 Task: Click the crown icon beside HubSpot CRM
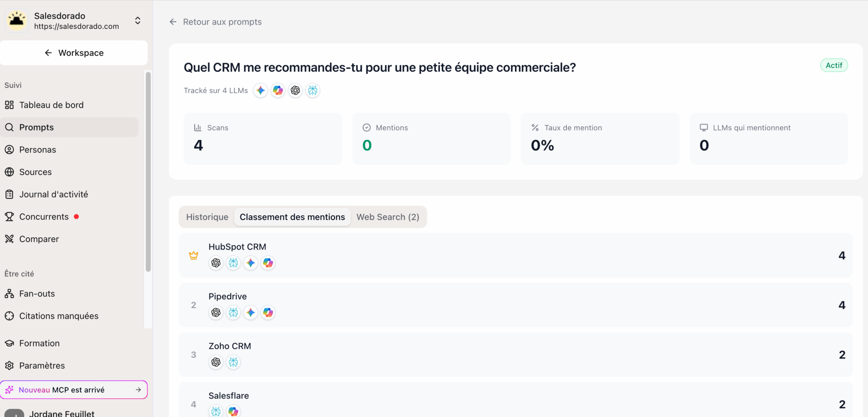tap(194, 256)
